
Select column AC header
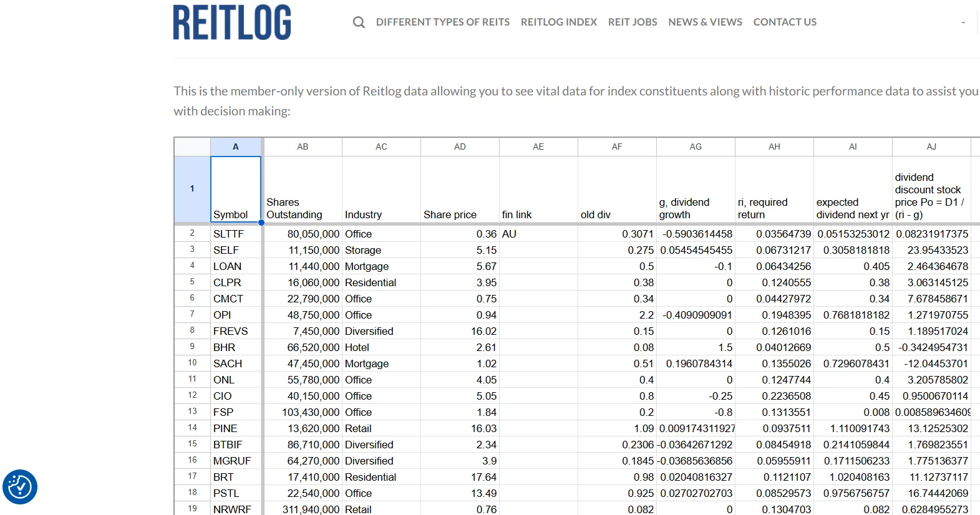click(x=381, y=147)
